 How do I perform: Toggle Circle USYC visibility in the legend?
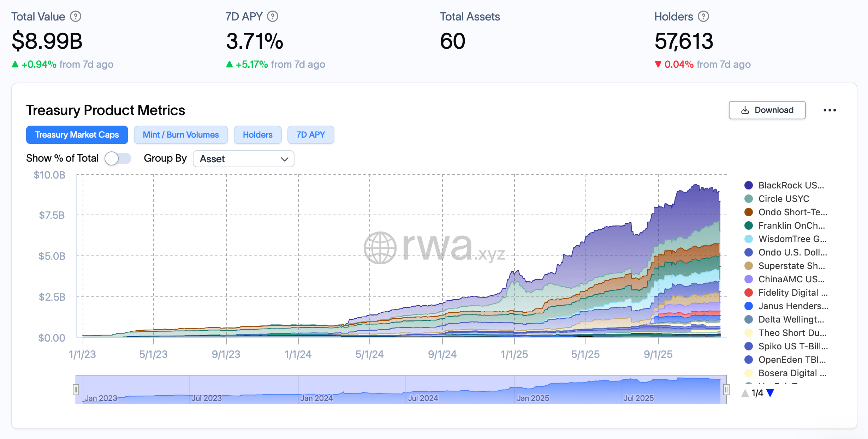point(784,199)
